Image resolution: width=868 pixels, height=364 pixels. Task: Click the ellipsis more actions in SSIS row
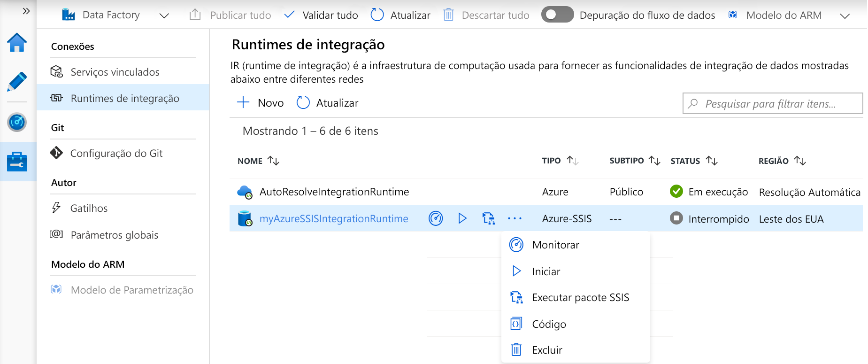515,218
